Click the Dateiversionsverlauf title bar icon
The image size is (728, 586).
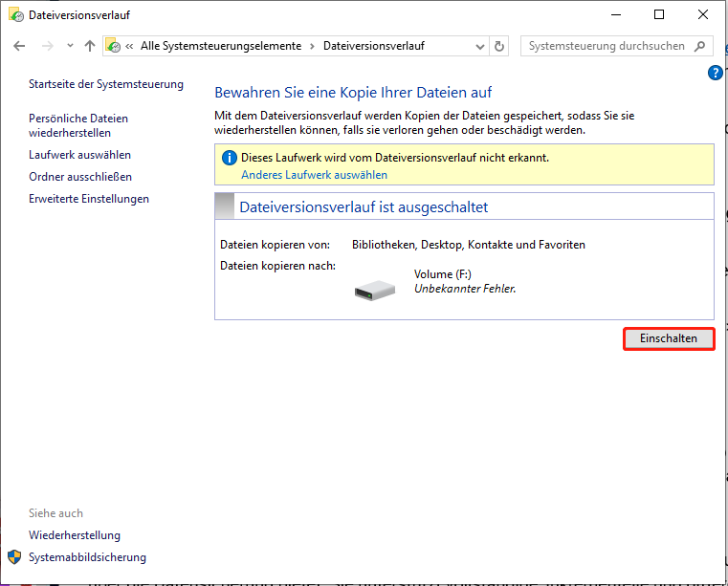(x=15, y=14)
